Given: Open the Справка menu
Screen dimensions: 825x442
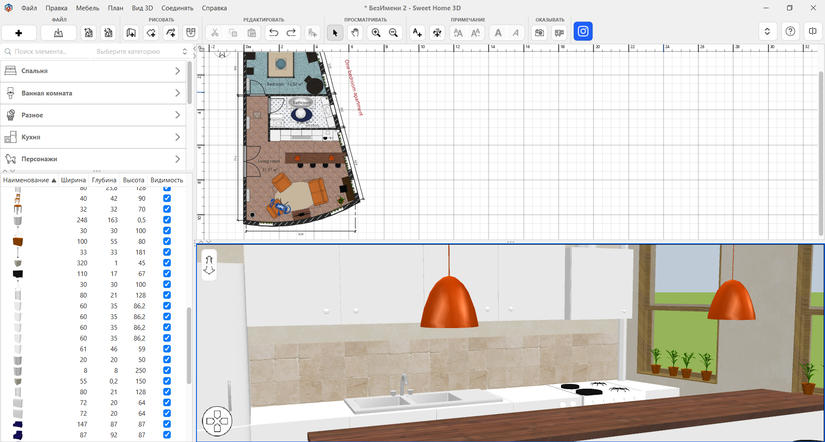Looking at the screenshot, I should pos(214,8).
